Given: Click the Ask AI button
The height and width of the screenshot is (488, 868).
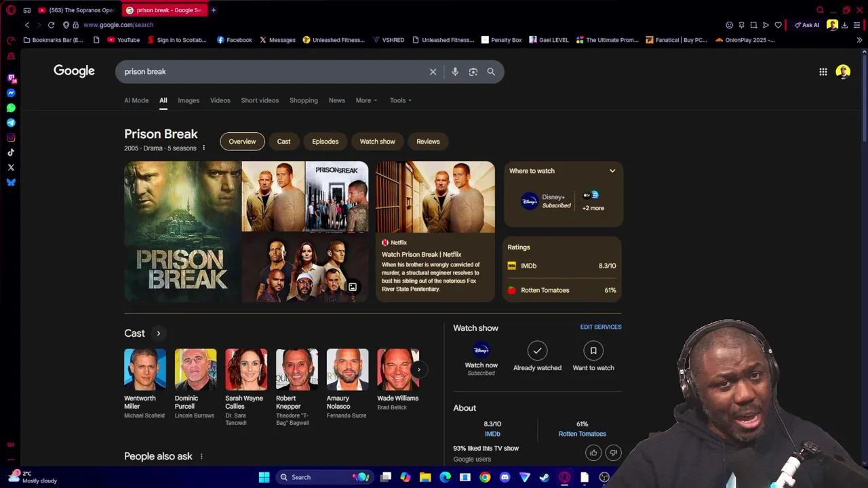Looking at the screenshot, I should pyautogui.click(x=806, y=25).
